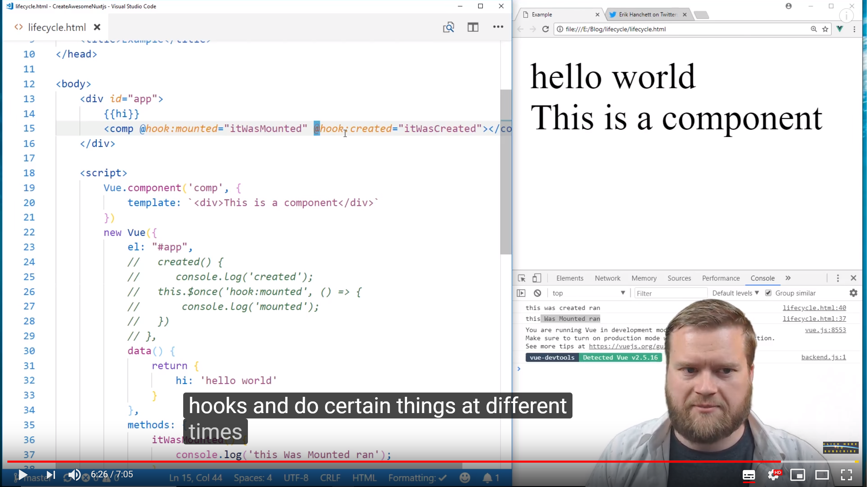Show the console sidebar panel
868x487 pixels.
521,293
